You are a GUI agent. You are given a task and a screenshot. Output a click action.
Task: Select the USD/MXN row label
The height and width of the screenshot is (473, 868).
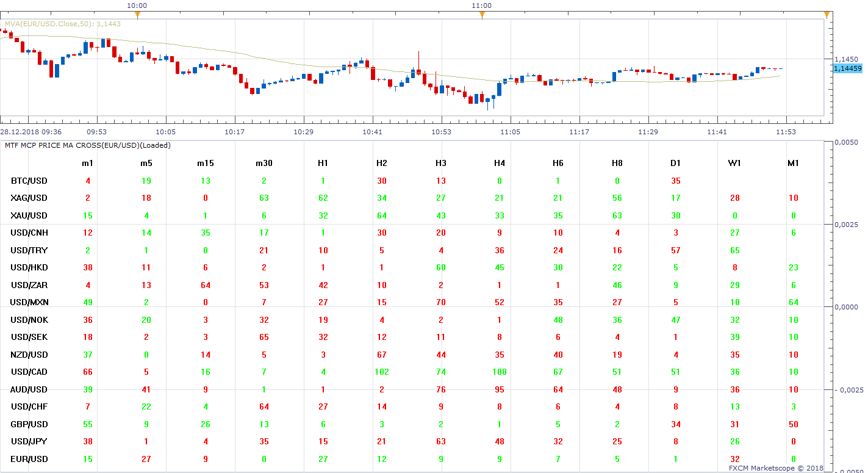[29, 302]
